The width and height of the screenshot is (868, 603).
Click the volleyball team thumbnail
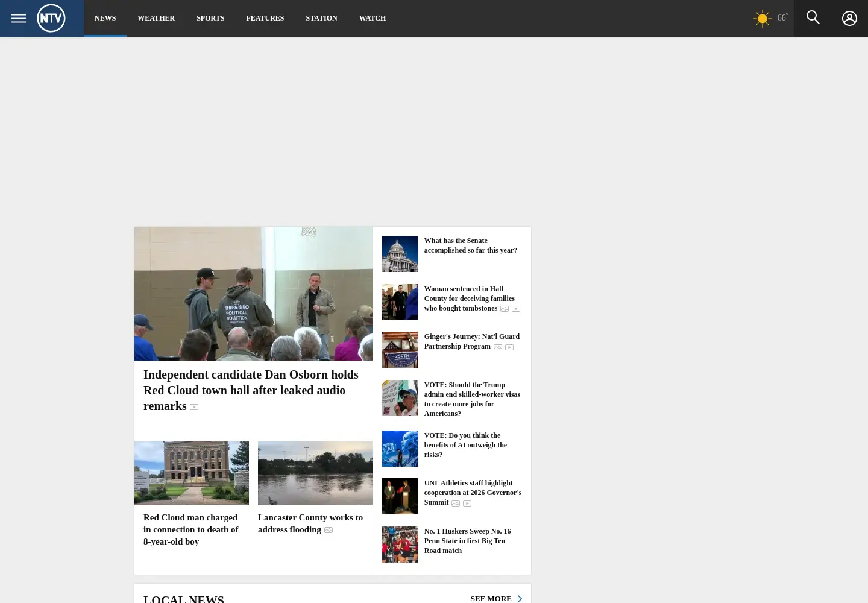click(x=400, y=545)
